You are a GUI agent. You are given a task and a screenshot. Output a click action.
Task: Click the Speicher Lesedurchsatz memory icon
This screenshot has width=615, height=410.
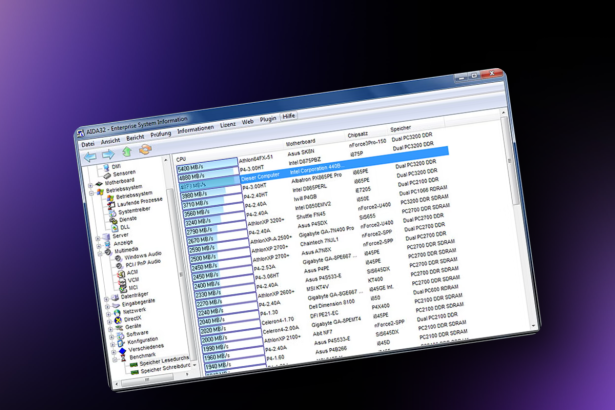point(133,365)
